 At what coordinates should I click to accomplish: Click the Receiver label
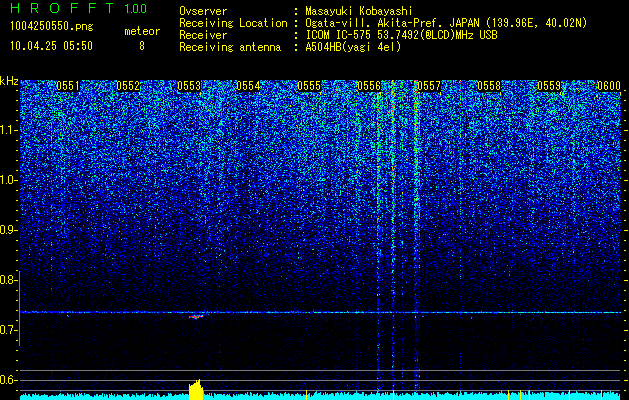(x=203, y=35)
